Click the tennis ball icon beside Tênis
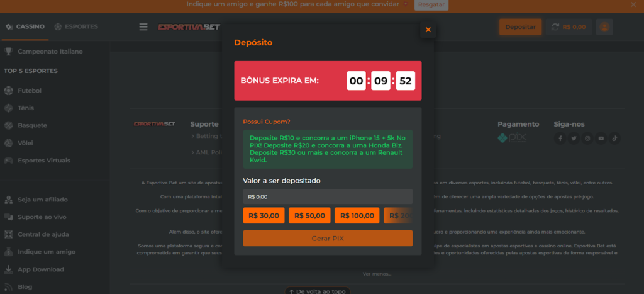The height and width of the screenshot is (294, 644). [x=8, y=108]
